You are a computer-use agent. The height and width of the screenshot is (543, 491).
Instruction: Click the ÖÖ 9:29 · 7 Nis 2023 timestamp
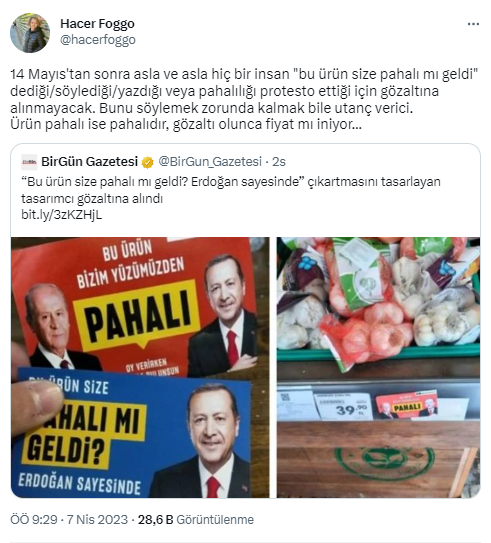pyautogui.click(x=69, y=519)
